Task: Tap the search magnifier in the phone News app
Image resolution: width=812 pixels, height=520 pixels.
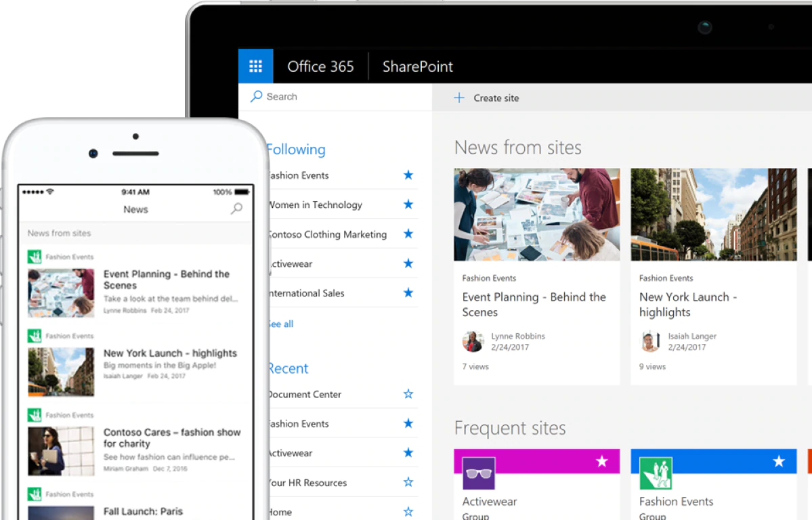Action: coord(236,209)
